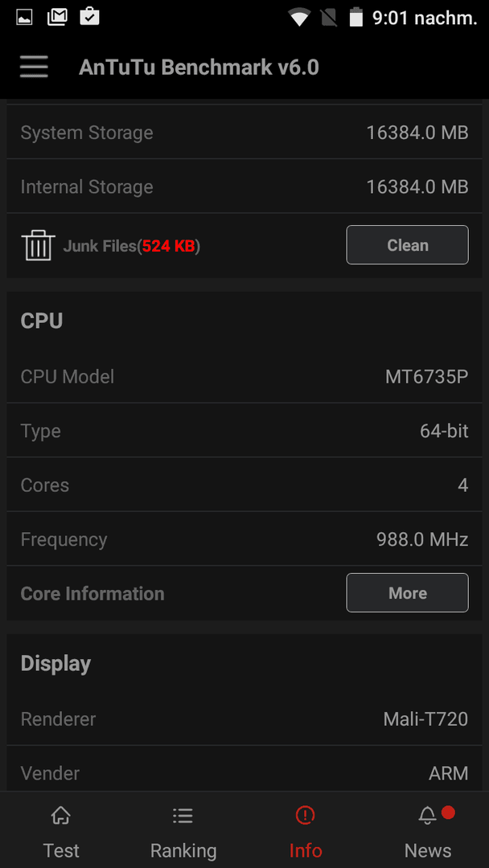Select the Frequency 988.0 MHz row
The width and height of the screenshot is (489, 868).
(x=244, y=539)
